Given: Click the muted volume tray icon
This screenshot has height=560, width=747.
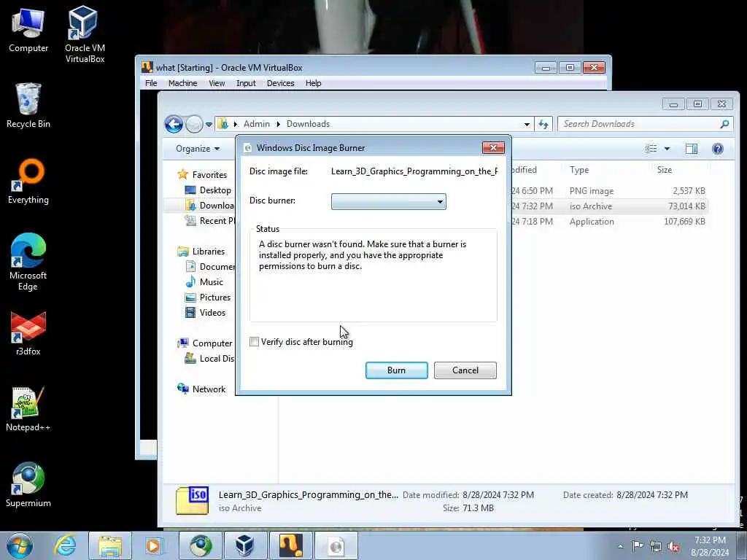Looking at the screenshot, I should (673, 547).
